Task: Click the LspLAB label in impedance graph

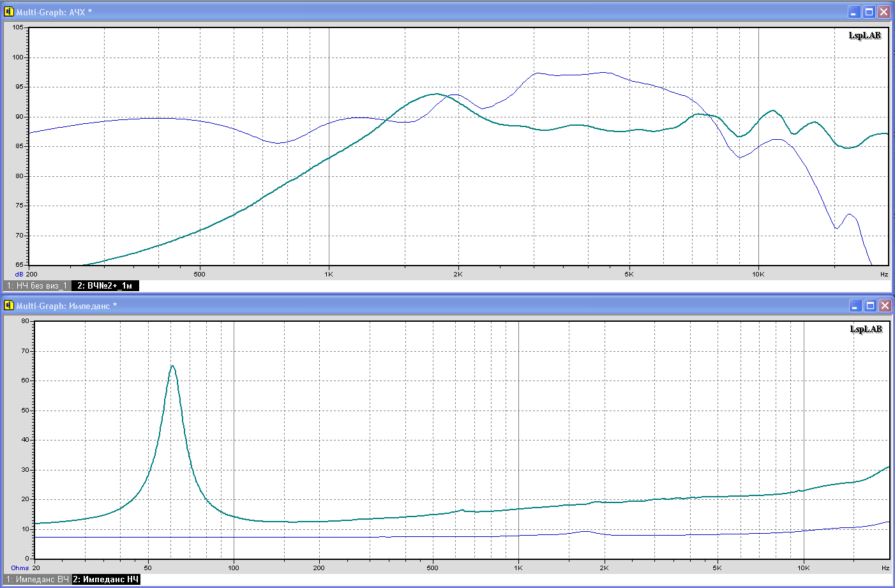Action: pyautogui.click(x=866, y=329)
